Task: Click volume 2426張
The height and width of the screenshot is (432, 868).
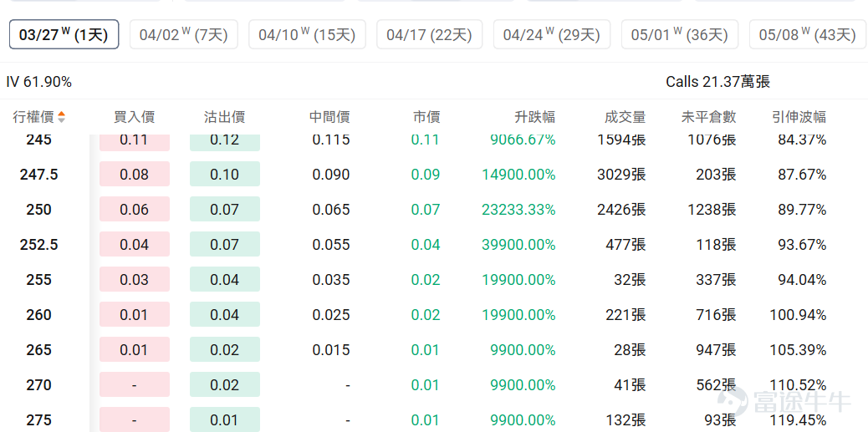Action: [x=621, y=210]
